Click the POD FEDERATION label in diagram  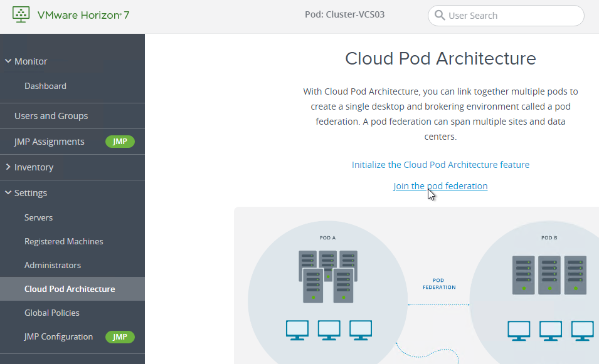(x=439, y=283)
